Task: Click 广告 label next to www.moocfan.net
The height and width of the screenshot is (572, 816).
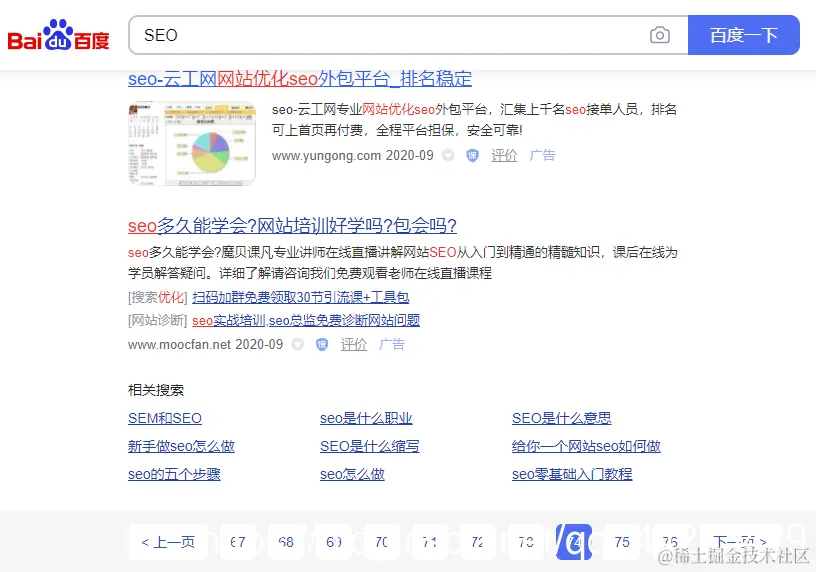Action: point(392,344)
